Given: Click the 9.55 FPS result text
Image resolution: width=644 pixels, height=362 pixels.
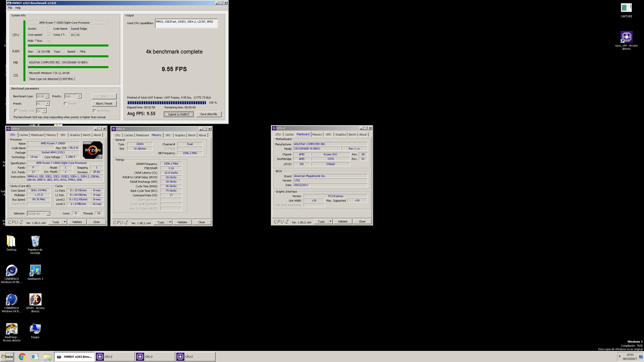Looking at the screenshot, I should click(x=174, y=69).
